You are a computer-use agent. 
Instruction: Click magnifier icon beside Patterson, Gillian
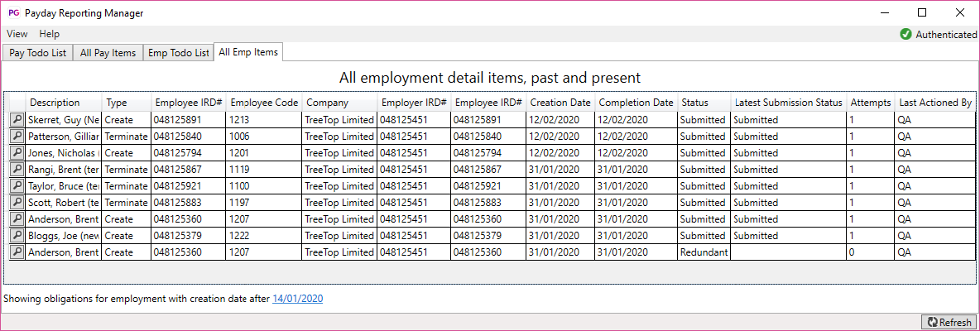point(16,136)
